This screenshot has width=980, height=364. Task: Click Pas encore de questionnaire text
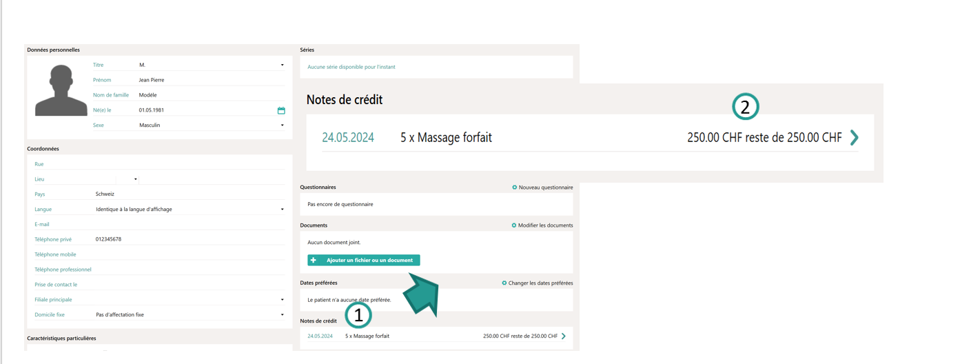coord(340,205)
